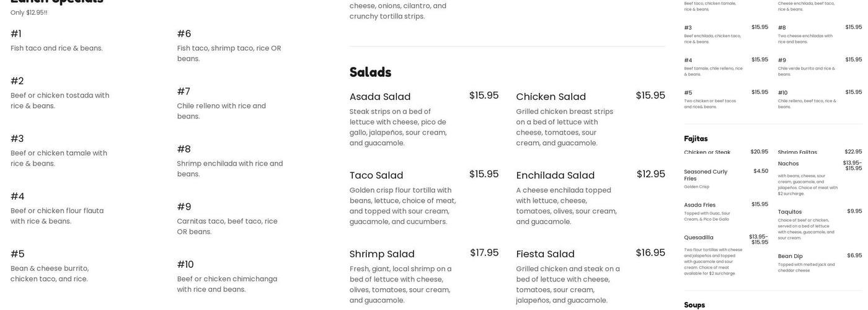Choose lunch special #5 heading
868x310 pixels.
pos(17,254)
